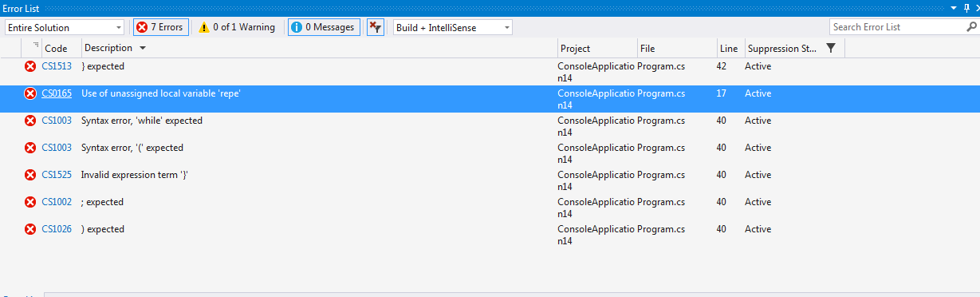Open the CS0165 error code link
980x297 pixels.
click(x=57, y=93)
